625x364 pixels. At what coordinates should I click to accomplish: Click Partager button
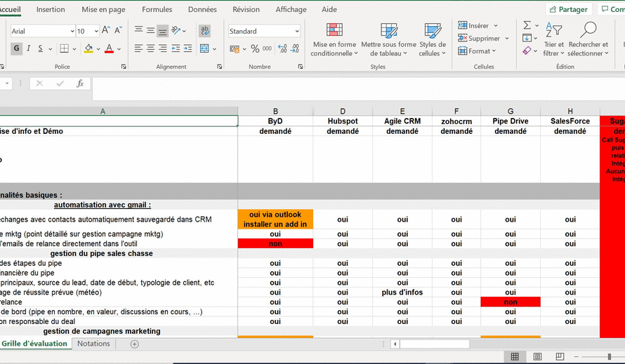tap(569, 9)
